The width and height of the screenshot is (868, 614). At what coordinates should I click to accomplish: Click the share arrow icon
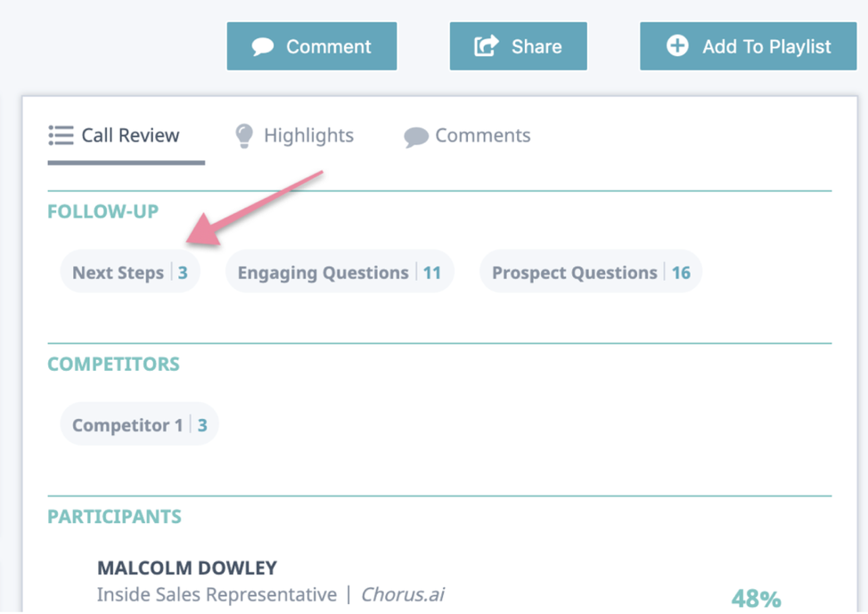(487, 45)
